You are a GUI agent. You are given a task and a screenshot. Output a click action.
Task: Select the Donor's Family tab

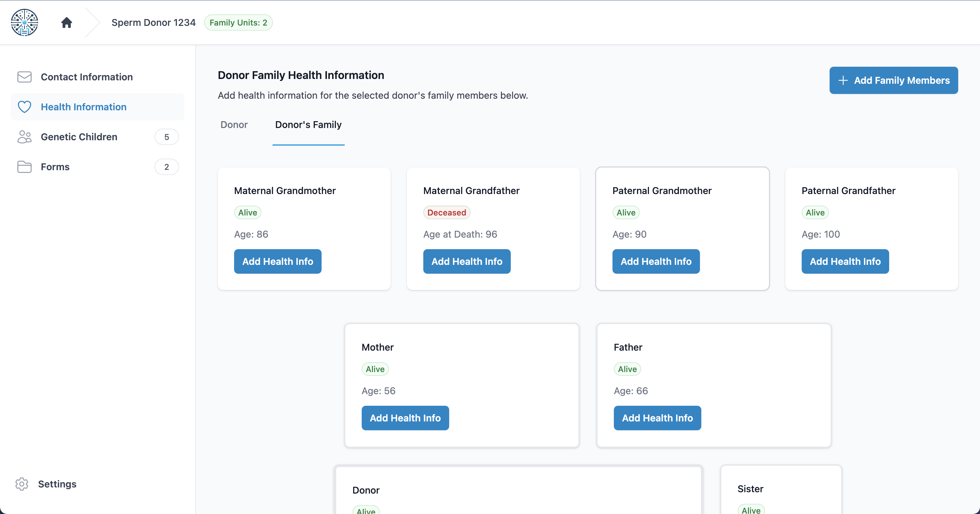308,124
